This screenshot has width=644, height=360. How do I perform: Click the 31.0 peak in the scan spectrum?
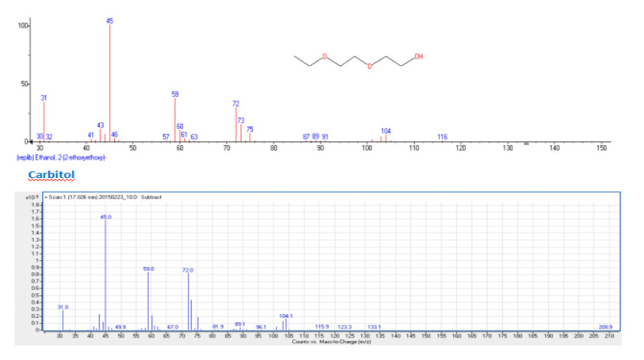tap(63, 319)
